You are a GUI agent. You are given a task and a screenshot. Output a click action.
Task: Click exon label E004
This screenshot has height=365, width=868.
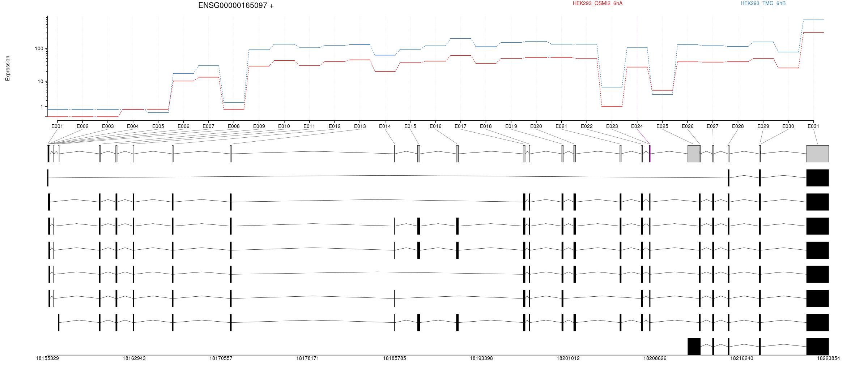(133, 126)
